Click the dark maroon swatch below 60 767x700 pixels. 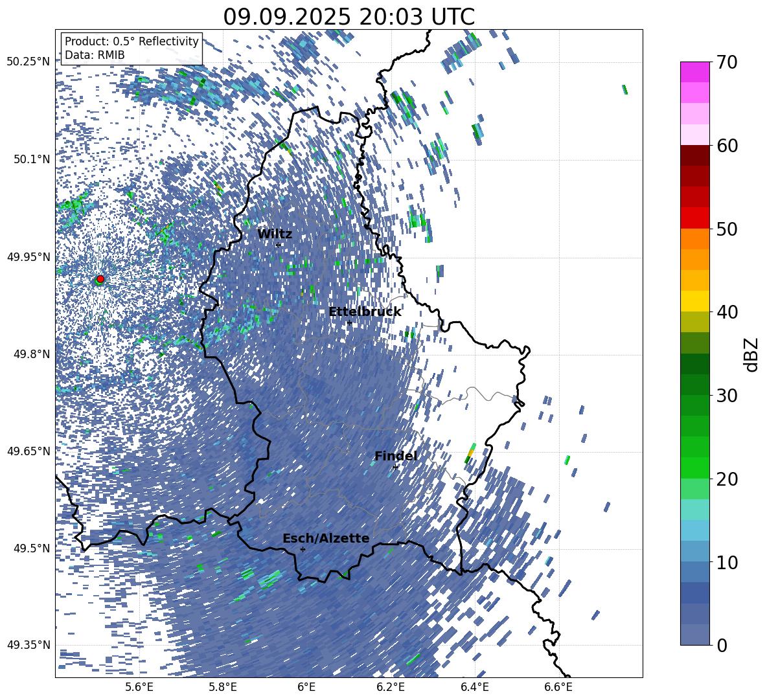click(x=694, y=155)
